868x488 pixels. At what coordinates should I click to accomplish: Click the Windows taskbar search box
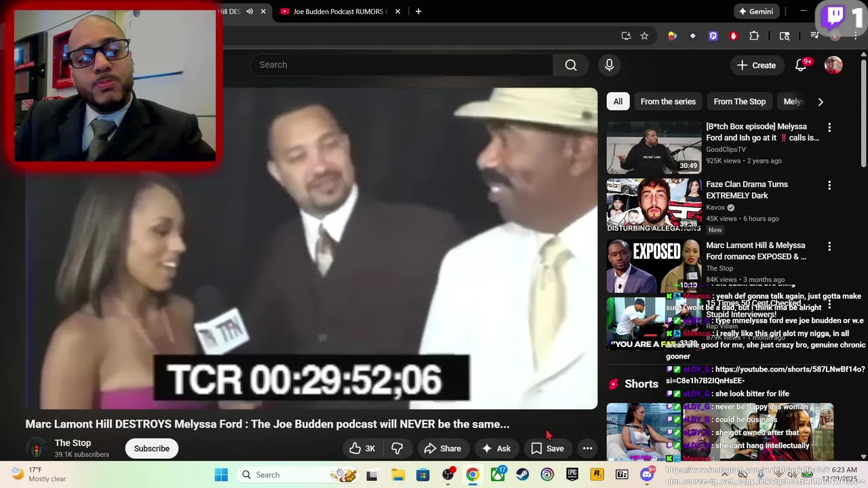298,475
